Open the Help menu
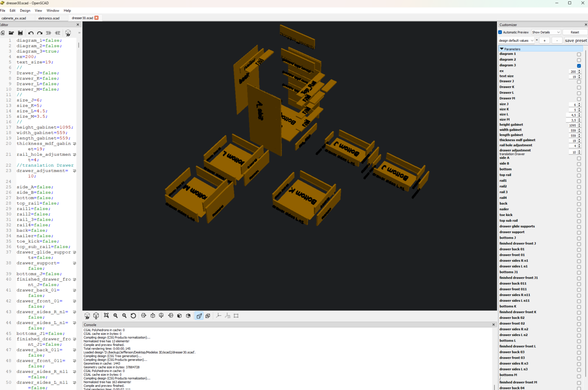Image resolution: width=588 pixels, height=390 pixels. click(x=67, y=11)
